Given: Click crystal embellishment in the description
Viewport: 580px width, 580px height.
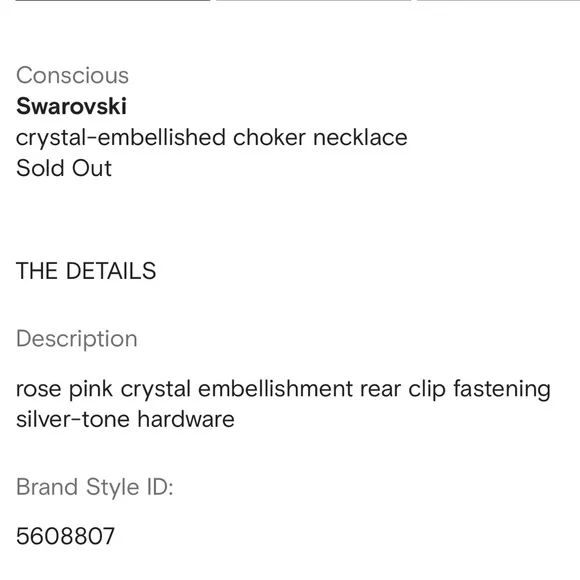Looking at the screenshot, I should pos(237,389).
